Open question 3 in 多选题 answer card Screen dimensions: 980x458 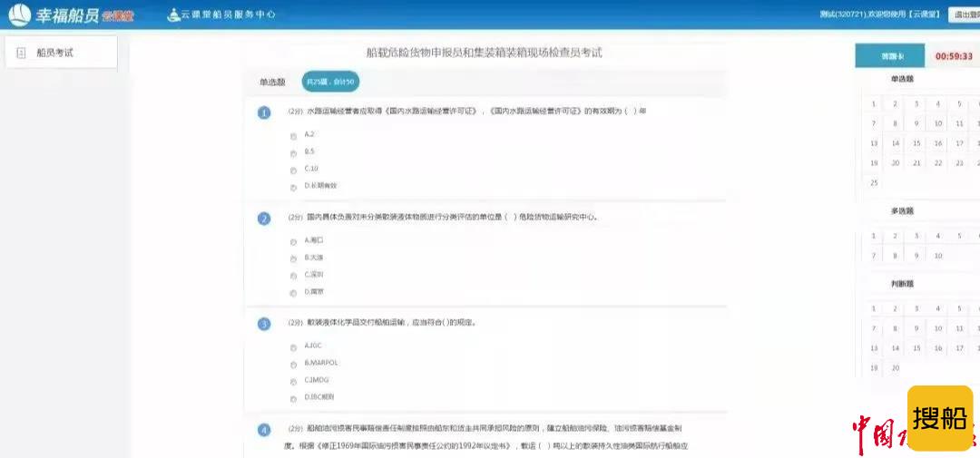(916, 236)
